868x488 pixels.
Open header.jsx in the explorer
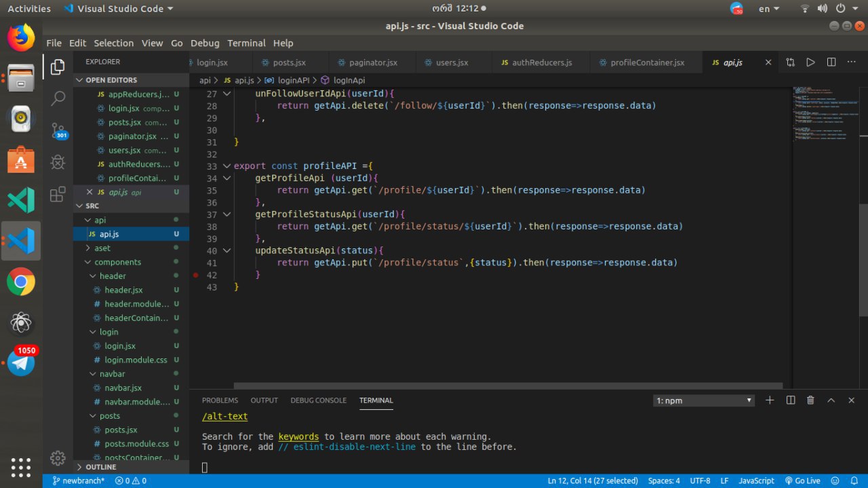(x=123, y=290)
